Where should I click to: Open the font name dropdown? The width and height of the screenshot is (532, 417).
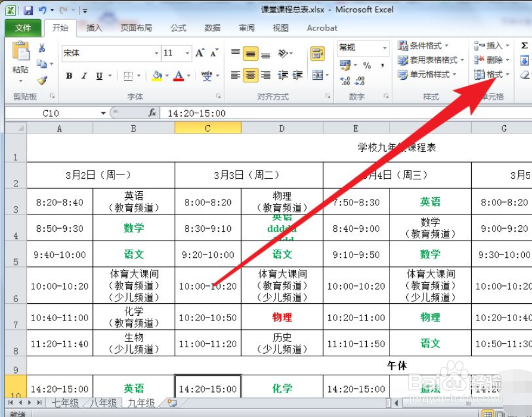point(157,54)
